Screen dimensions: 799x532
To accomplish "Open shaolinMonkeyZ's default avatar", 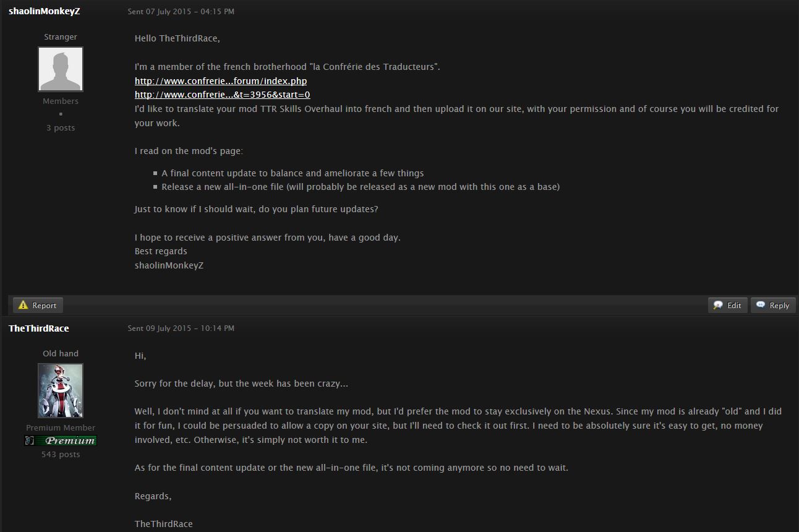I will pos(61,69).
